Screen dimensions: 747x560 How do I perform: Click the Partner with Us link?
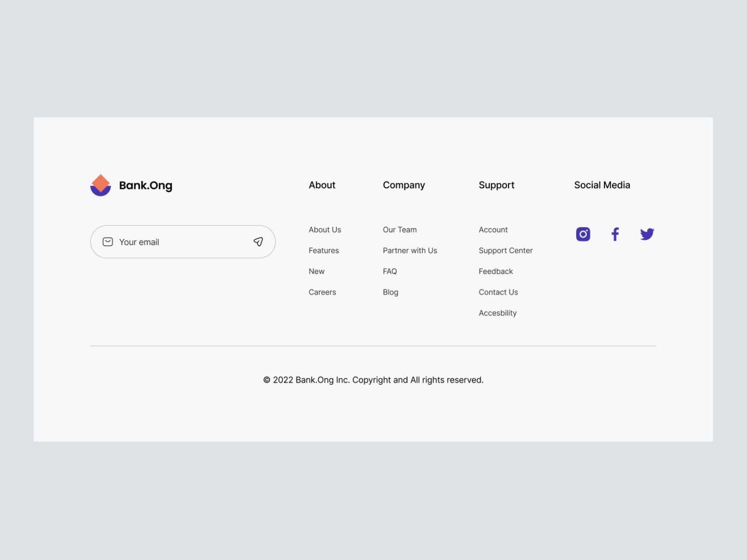coord(410,251)
